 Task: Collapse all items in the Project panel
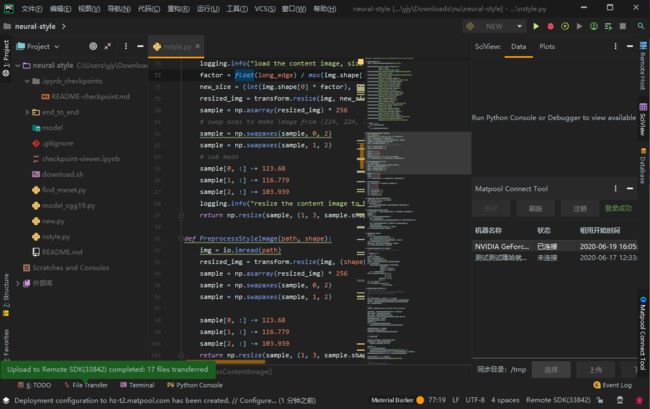coord(108,46)
